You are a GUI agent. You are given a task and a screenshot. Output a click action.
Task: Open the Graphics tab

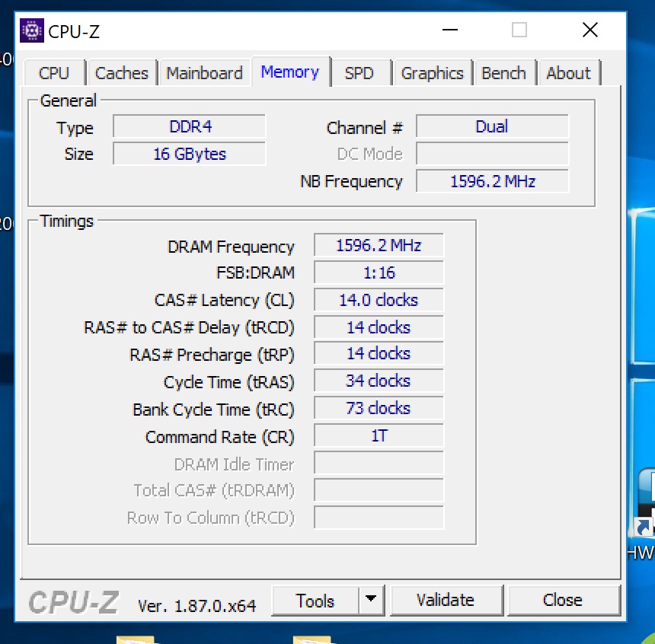pyautogui.click(x=433, y=72)
